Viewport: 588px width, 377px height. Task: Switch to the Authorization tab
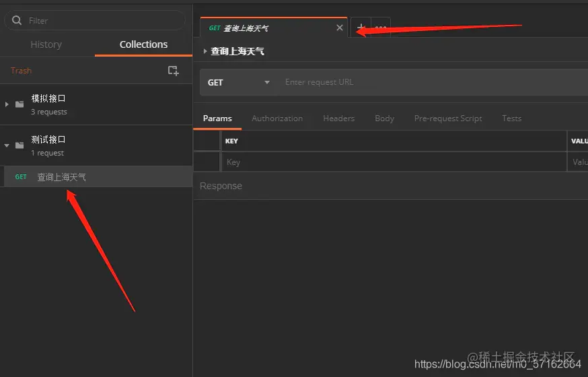tap(277, 118)
